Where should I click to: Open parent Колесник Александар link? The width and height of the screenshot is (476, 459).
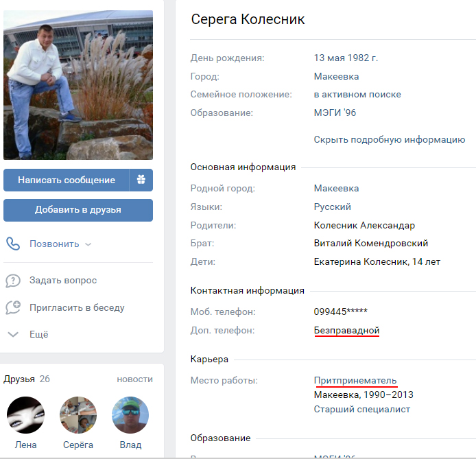[x=364, y=225]
